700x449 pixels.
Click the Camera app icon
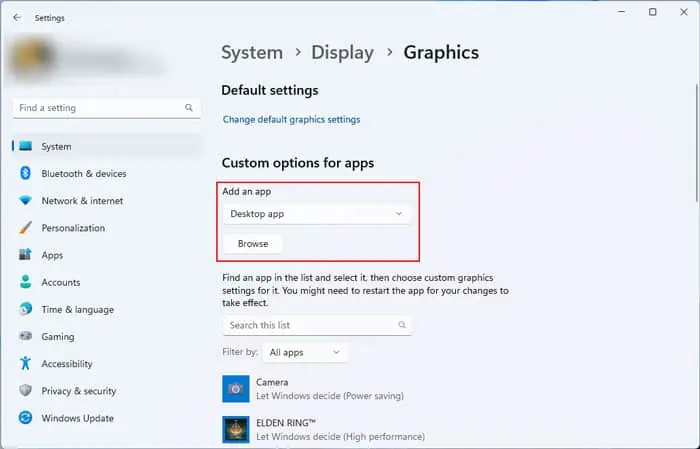tap(236, 389)
